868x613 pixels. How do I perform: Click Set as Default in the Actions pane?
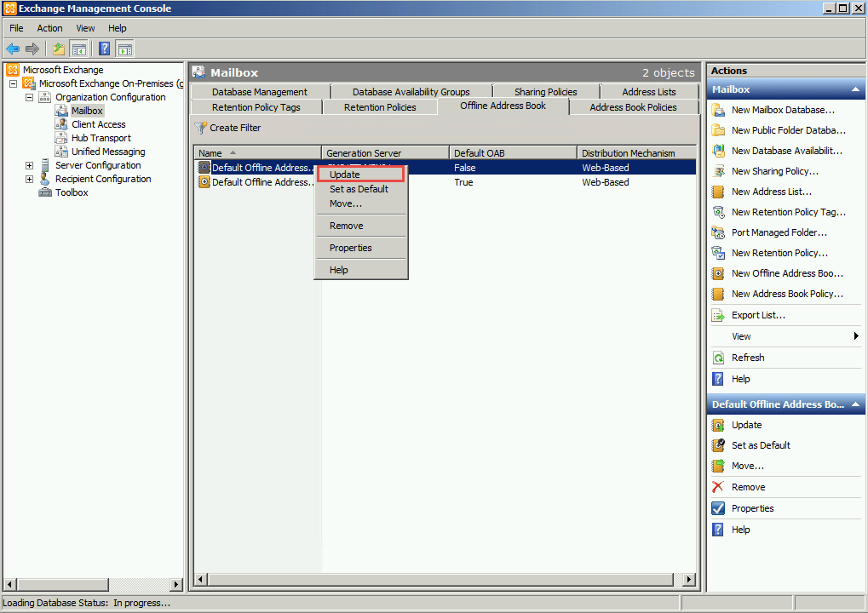point(761,445)
